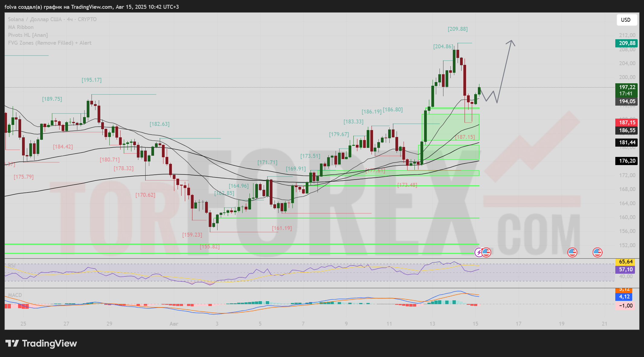Screen dimensions: 644x357
Task: Click the [209.88] pivot high label
Action: [x=457, y=29]
